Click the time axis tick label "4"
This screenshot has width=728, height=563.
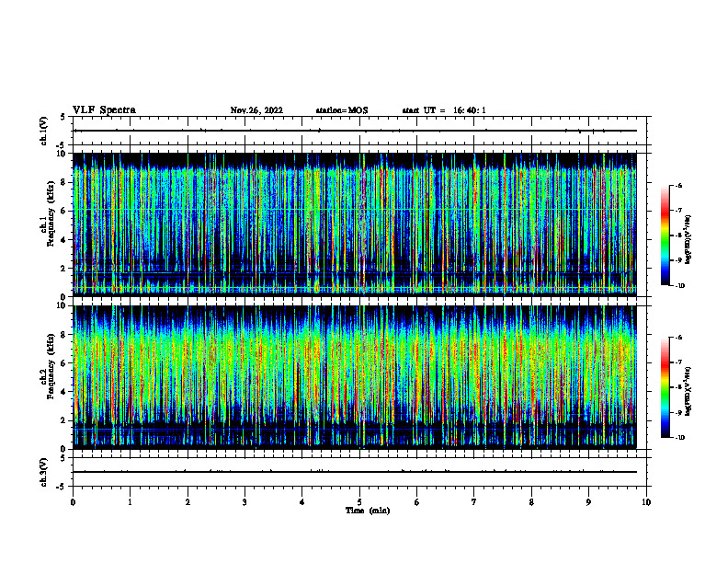click(302, 502)
